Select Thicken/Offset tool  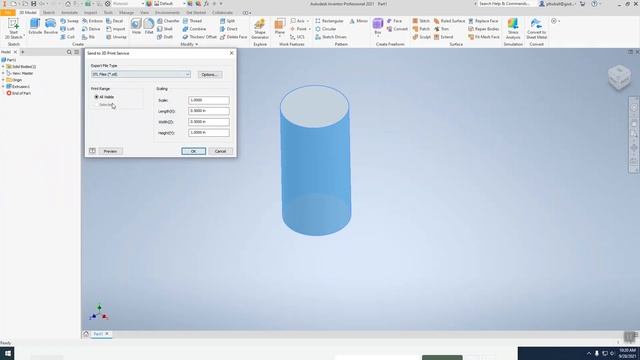(x=200, y=37)
